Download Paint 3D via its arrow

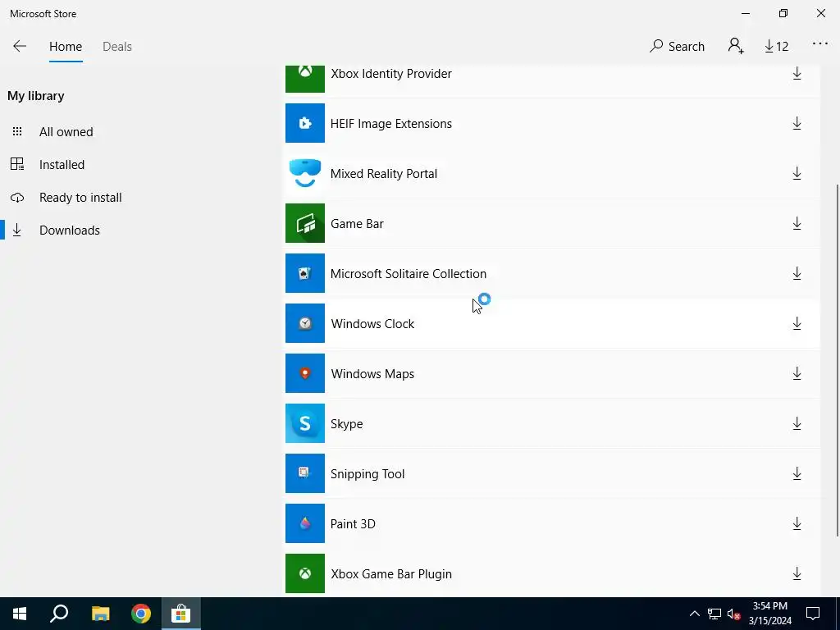click(x=797, y=523)
